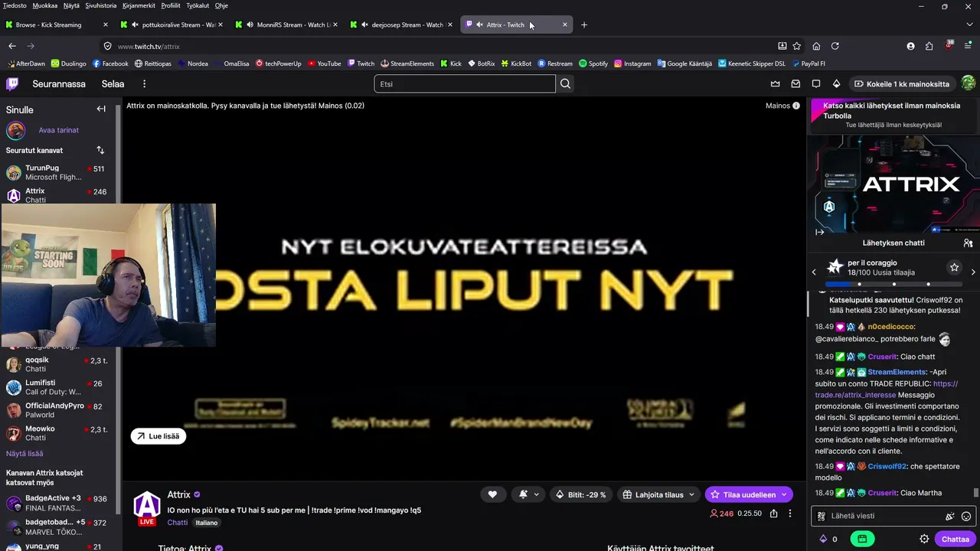Click the green channel points button
Viewport: 980px width, 551px height.
pyautogui.click(x=862, y=539)
